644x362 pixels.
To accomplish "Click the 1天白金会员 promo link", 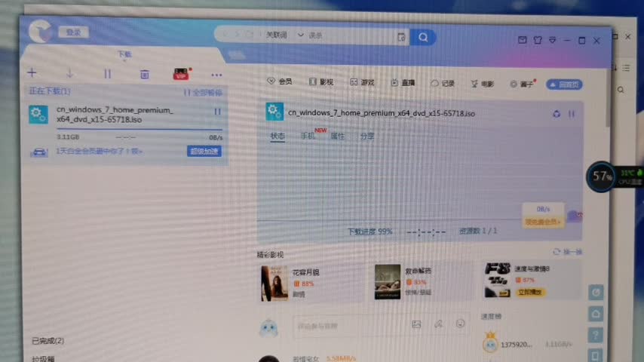I will tap(99, 151).
